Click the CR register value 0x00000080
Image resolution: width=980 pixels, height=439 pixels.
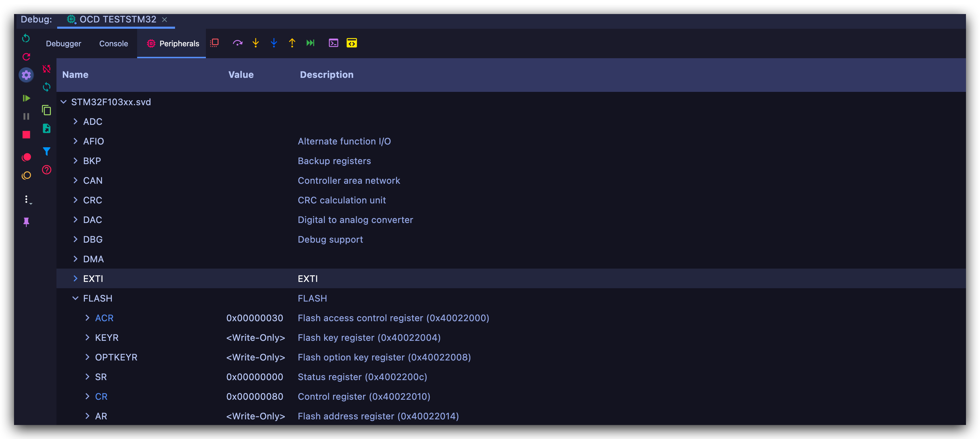[255, 396]
